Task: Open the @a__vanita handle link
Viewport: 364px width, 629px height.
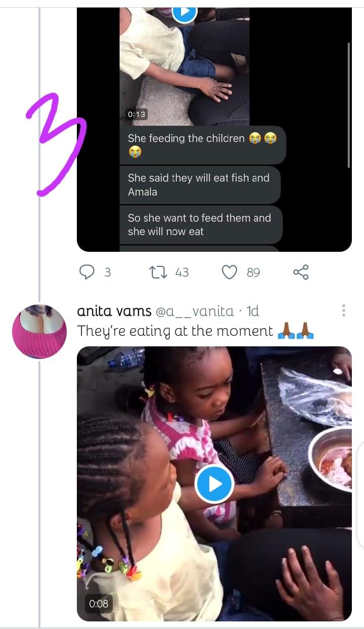Action: click(195, 311)
